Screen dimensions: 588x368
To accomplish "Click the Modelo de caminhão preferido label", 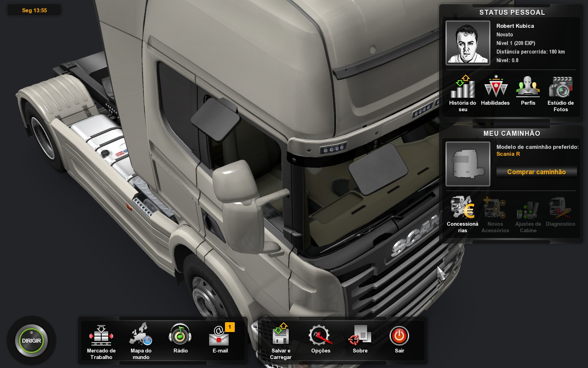I will (x=537, y=147).
